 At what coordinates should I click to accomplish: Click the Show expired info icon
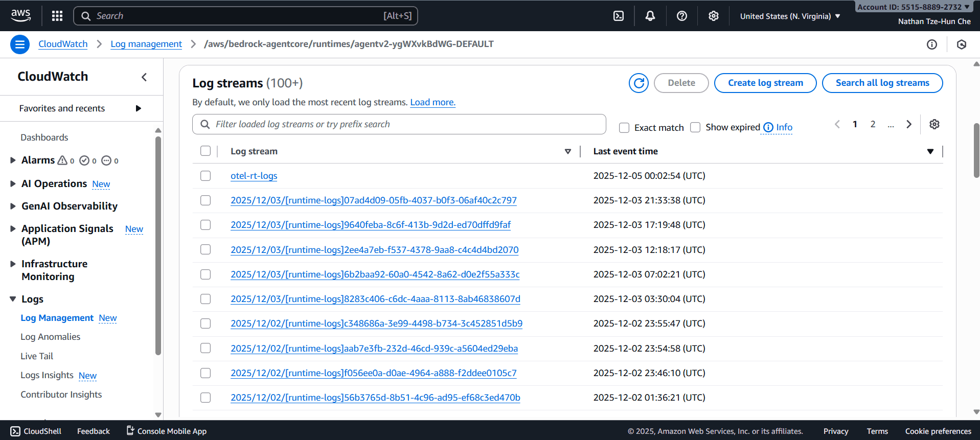coord(768,127)
